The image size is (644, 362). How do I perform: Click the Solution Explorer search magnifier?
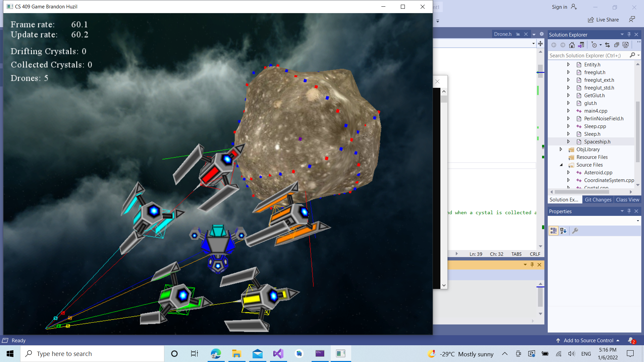coord(633,55)
